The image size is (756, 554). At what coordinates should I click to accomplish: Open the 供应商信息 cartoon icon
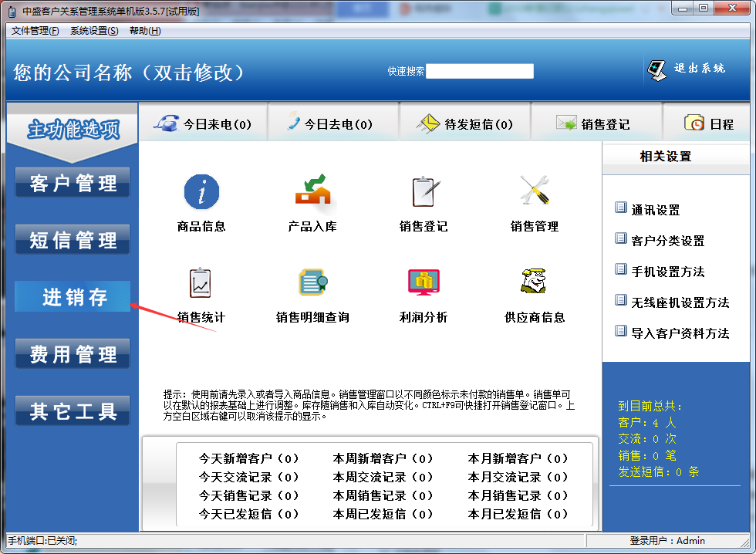click(x=534, y=281)
